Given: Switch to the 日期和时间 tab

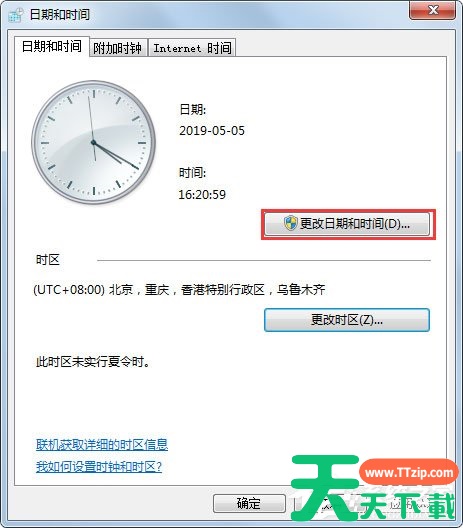Looking at the screenshot, I should click(x=52, y=46).
